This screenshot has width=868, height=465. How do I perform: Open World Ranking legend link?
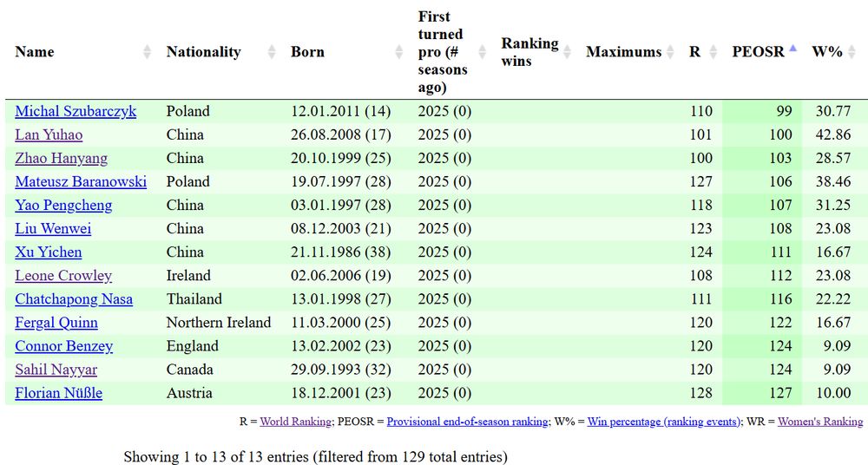(296, 422)
